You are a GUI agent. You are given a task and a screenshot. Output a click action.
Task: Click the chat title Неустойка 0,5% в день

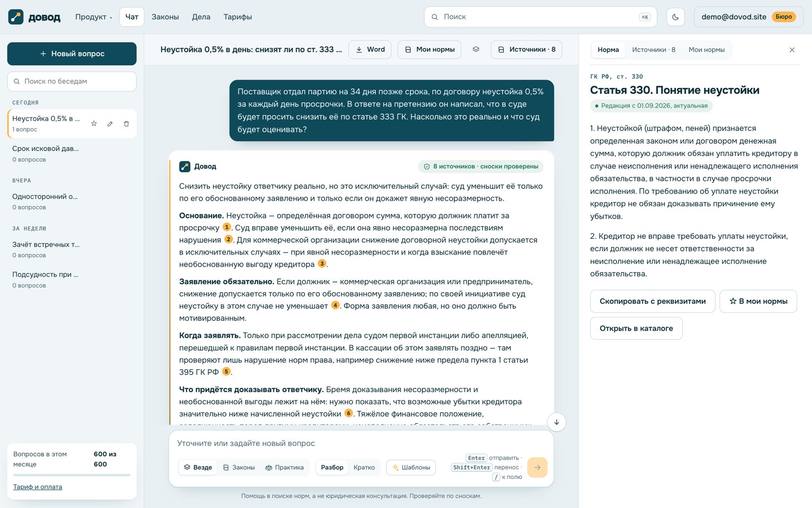[251, 49]
